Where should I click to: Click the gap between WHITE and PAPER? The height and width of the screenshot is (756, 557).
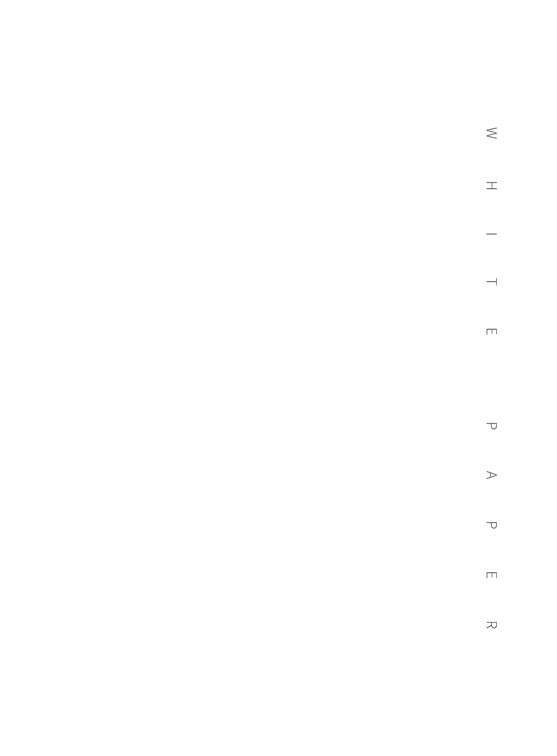[491, 379]
